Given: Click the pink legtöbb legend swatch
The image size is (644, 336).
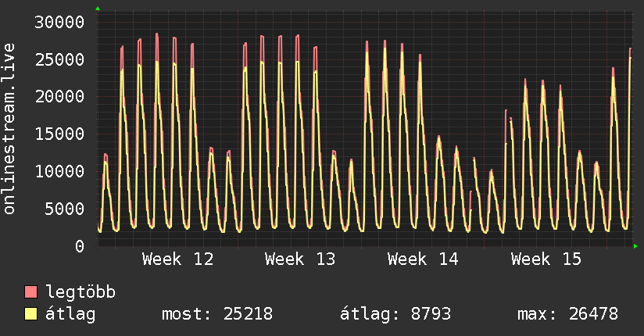Looking at the screenshot, I should tap(30, 291).
